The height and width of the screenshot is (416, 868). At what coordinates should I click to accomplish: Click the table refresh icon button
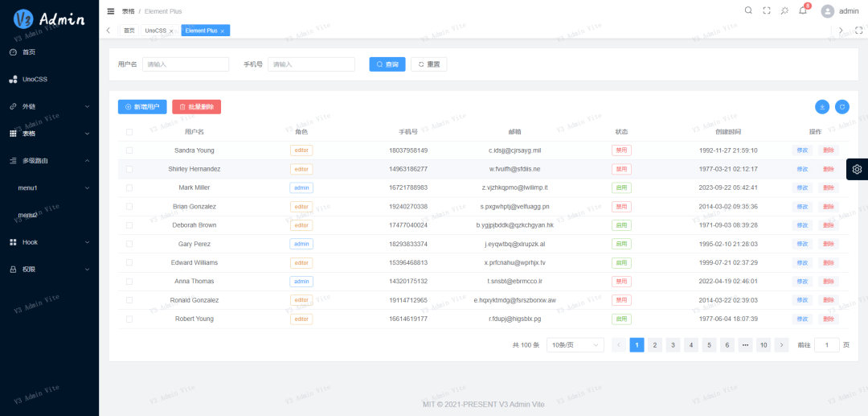point(842,106)
